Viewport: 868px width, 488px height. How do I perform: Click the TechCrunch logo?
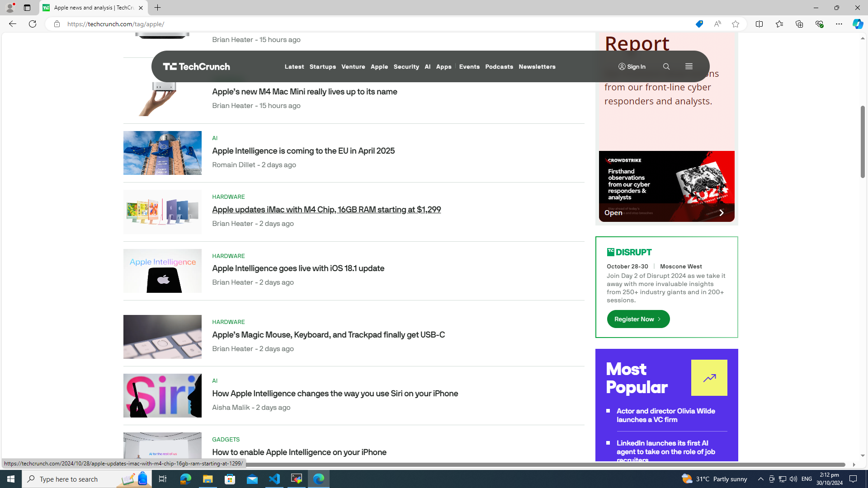pyautogui.click(x=196, y=66)
